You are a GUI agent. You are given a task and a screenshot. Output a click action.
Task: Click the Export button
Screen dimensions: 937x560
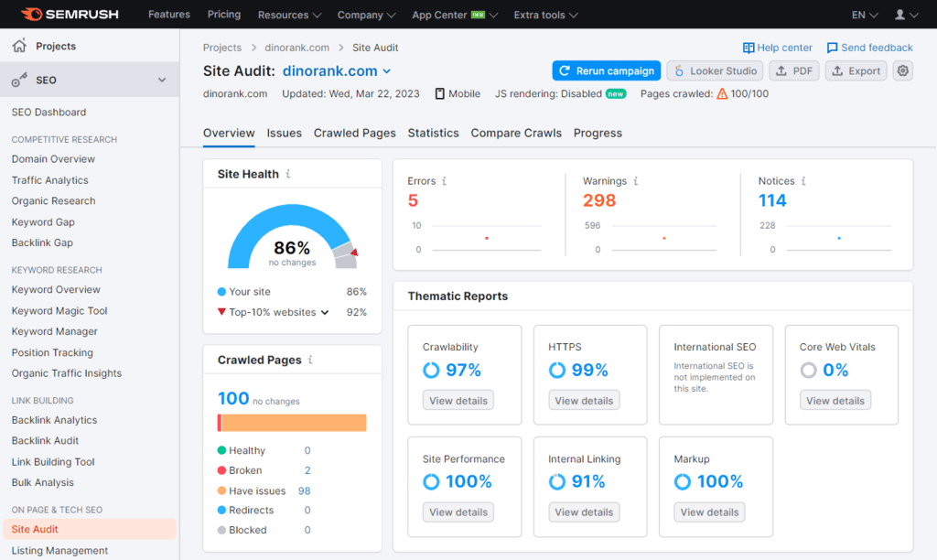(x=856, y=70)
